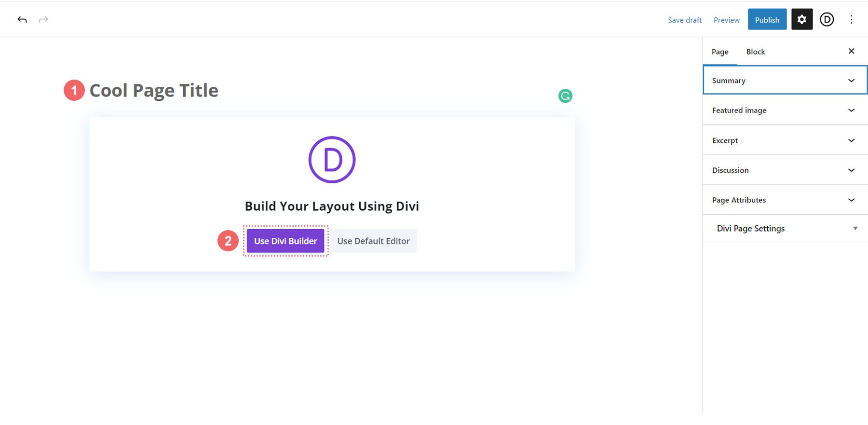Click the redo arrow icon
Image resolution: width=868 pixels, height=425 pixels.
coord(43,19)
